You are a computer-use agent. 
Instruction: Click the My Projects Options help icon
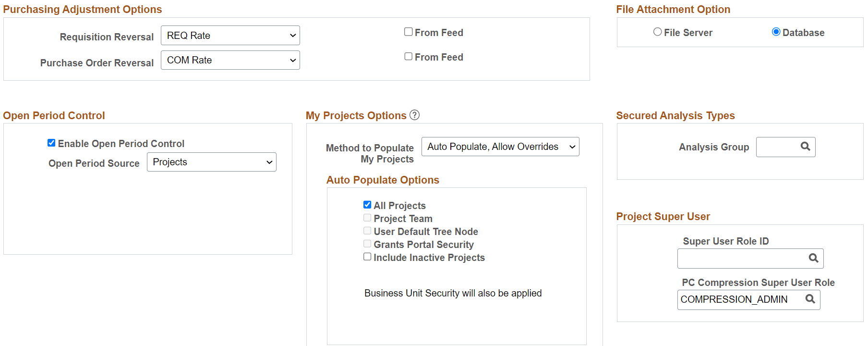click(x=414, y=115)
